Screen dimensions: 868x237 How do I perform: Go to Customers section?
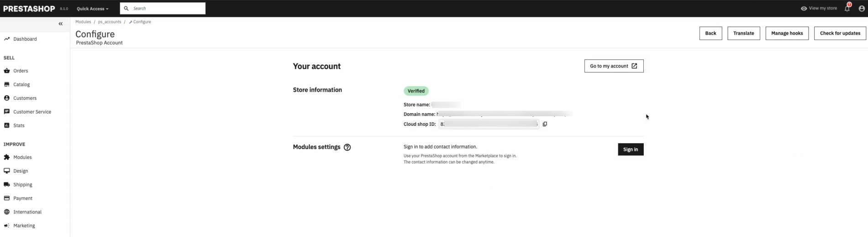[25, 98]
